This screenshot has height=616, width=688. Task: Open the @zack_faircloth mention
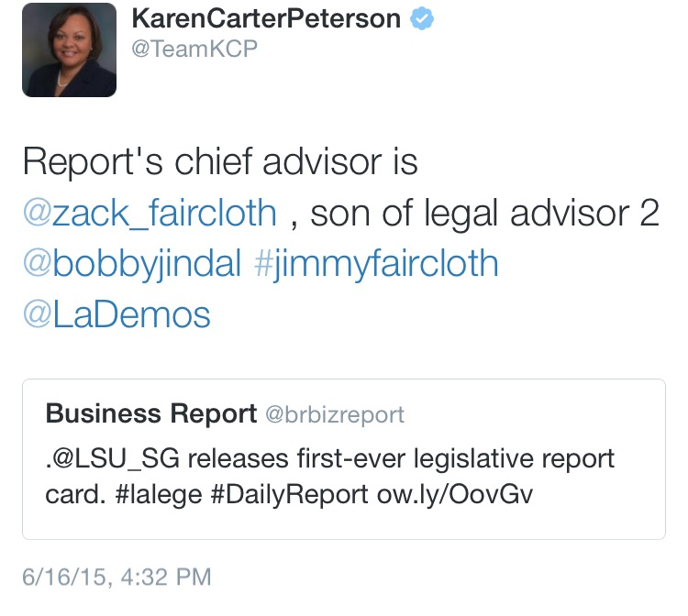coord(150,213)
